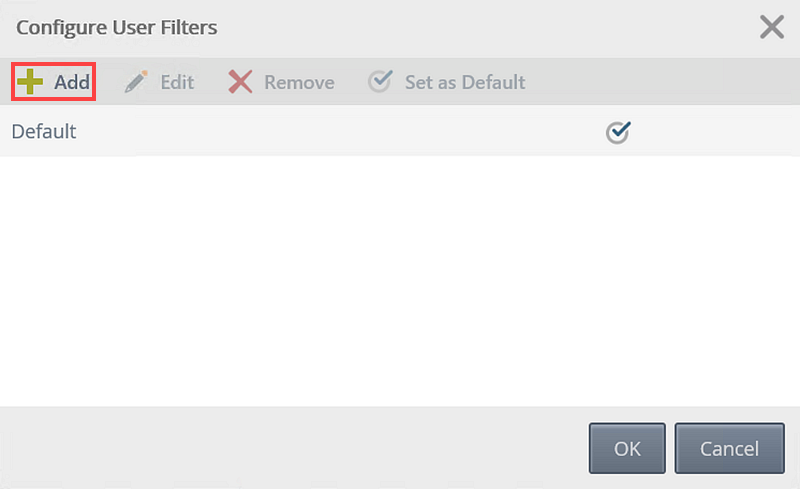The width and height of the screenshot is (800, 489).
Task: Click title bar space between title and close button
Action: click(487, 28)
